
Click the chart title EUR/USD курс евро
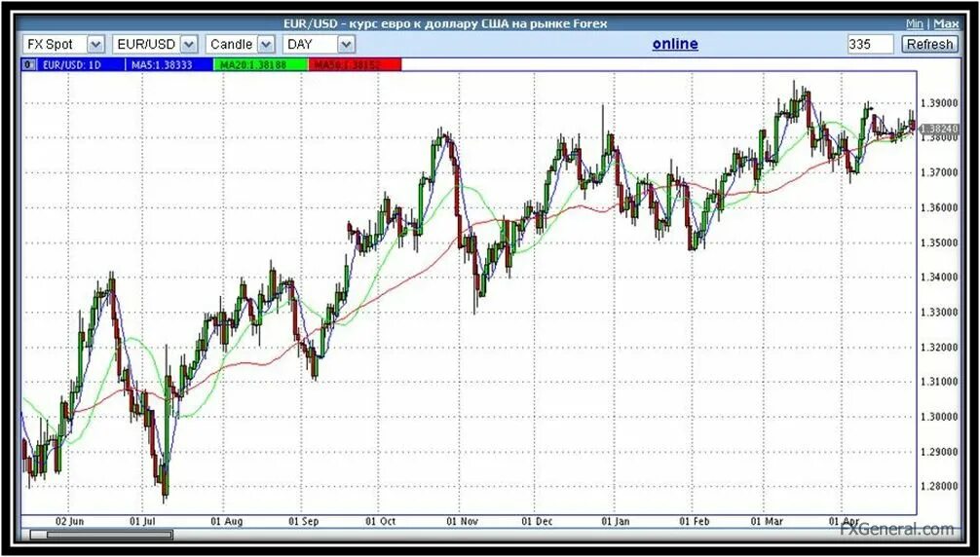point(444,23)
